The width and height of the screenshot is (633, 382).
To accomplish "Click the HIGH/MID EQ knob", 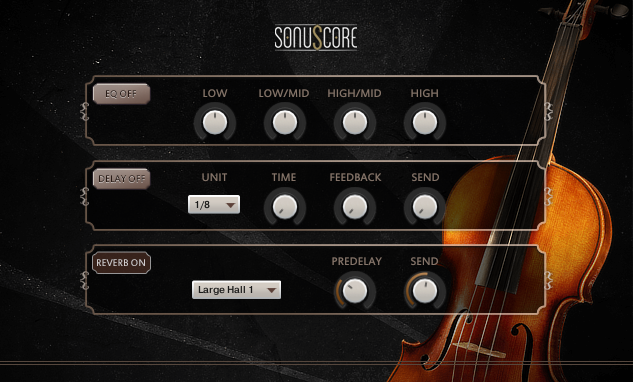I will point(355,122).
